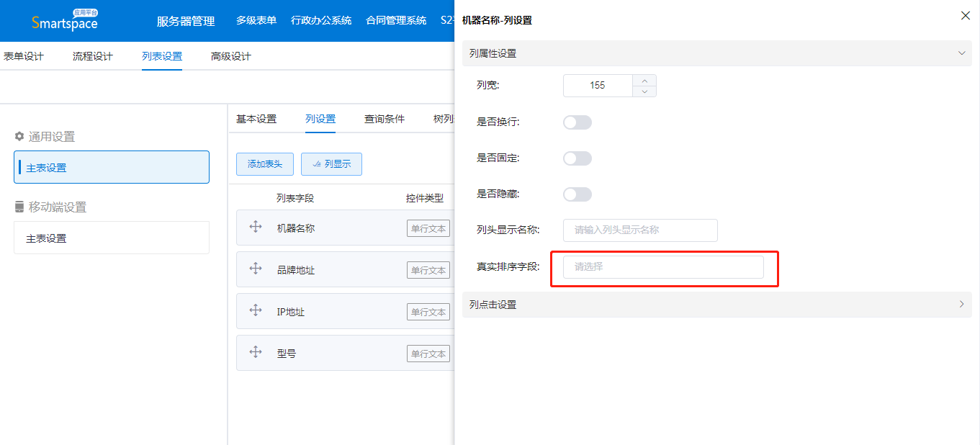
Task: Click the 列显示 button
Action: tap(331, 164)
